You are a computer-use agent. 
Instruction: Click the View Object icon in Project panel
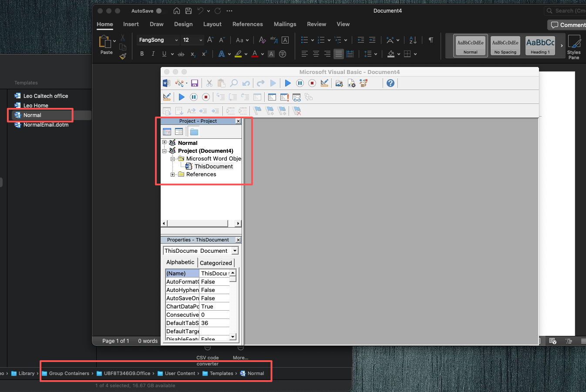[179, 131]
